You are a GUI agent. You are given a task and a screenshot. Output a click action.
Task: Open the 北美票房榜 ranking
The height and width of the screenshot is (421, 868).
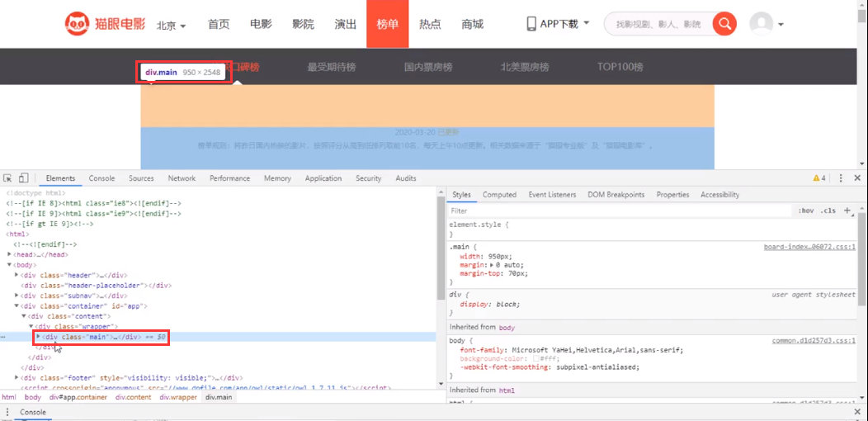pos(525,68)
